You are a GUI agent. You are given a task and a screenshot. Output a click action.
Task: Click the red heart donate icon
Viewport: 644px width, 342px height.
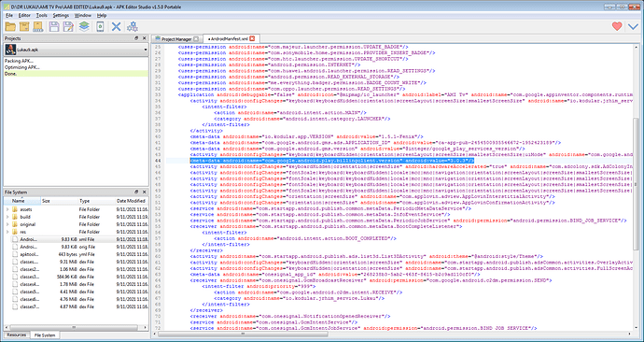[x=617, y=27]
